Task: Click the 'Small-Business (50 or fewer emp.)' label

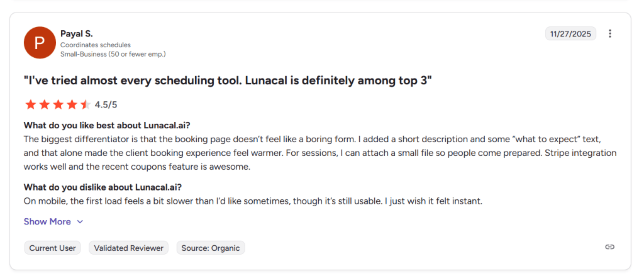Action: (x=113, y=54)
